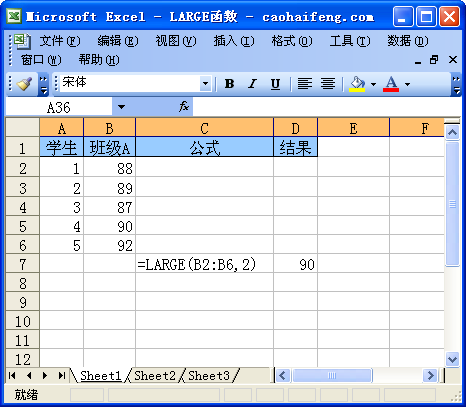Click vertical scrollbar down arrow
466x407 pixels.
click(x=452, y=359)
